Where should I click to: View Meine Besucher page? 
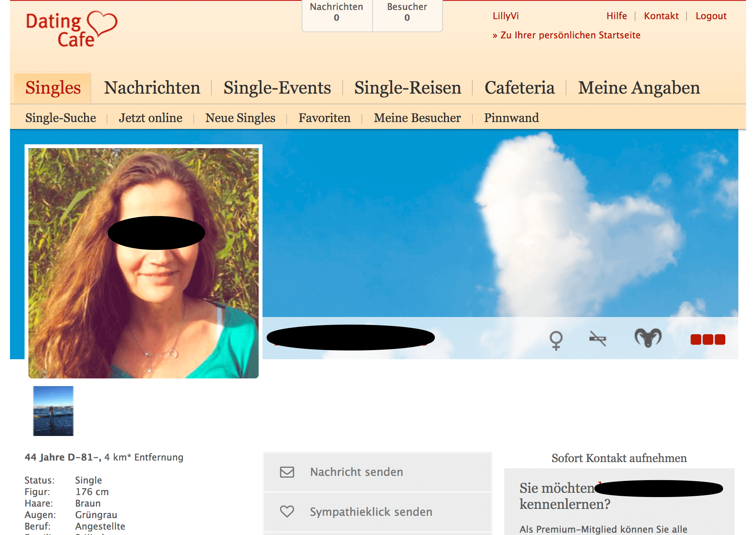coord(417,118)
